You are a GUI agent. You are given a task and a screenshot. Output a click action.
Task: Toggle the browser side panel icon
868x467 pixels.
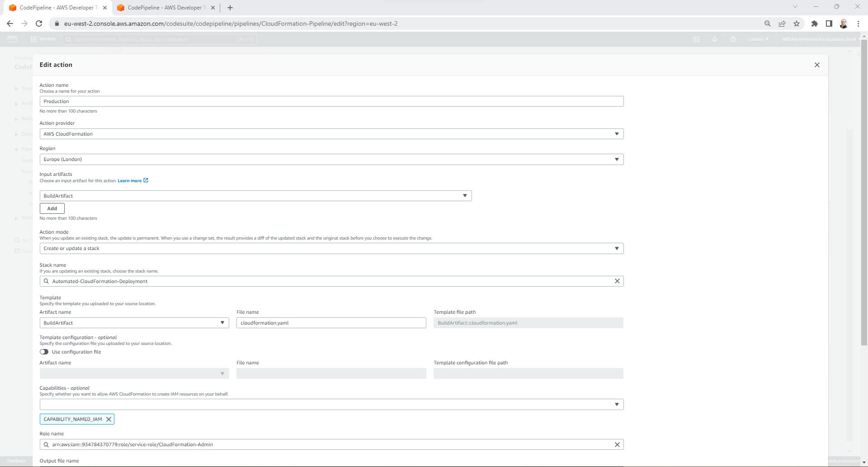pos(829,24)
